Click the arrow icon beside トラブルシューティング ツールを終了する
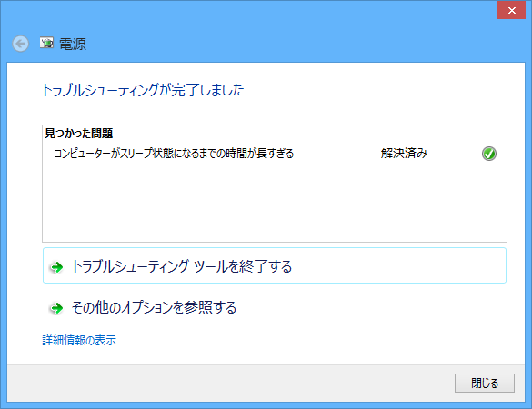The height and width of the screenshot is (409, 532). click(56, 267)
